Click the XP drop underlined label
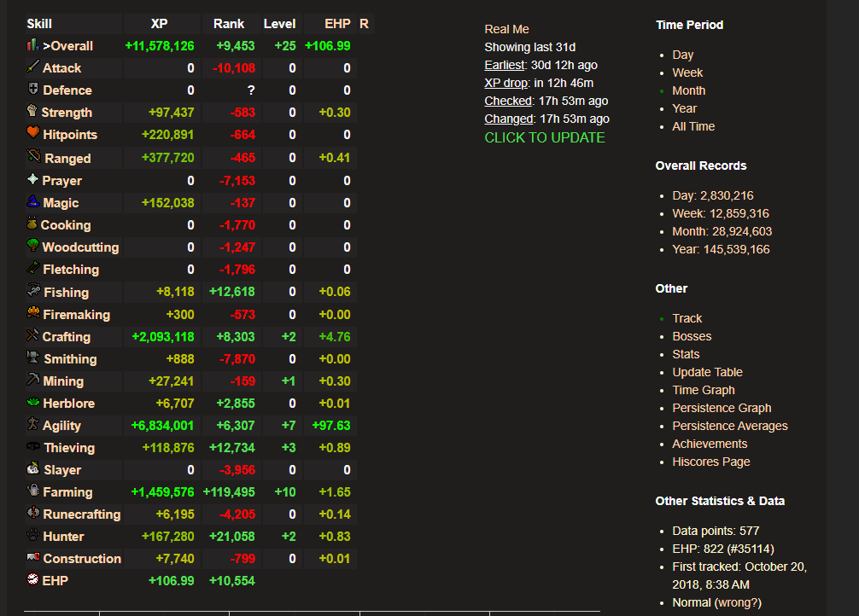The image size is (859, 616). point(505,84)
